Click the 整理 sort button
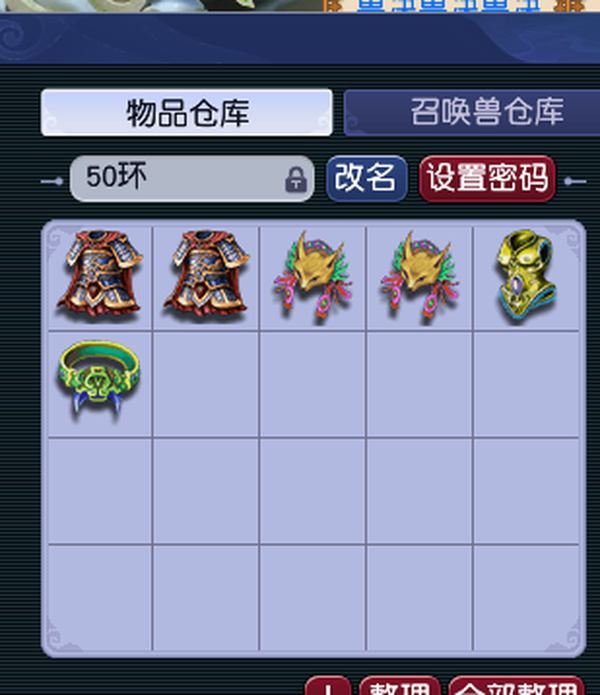600x695 pixels. click(x=400, y=686)
